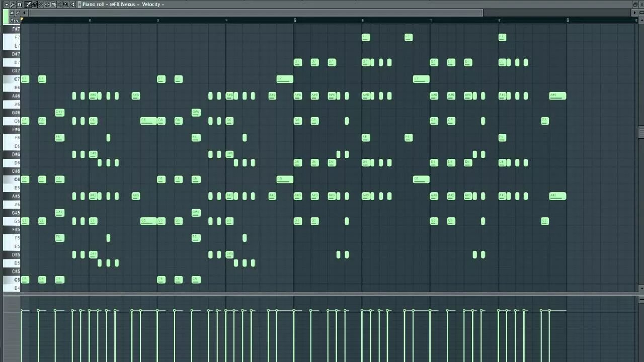The width and height of the screenshot is (644, 362).
Task: Select the long G6 note before bar 3
Action: coord(148,121)
